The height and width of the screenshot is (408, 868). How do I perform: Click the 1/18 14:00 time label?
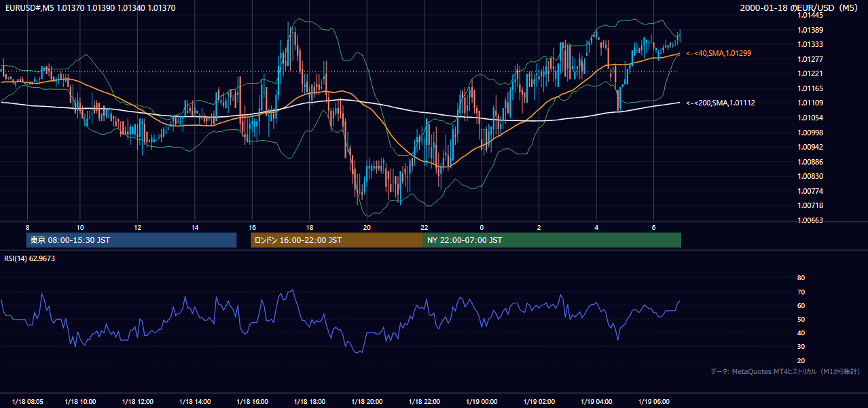point(195,401)
